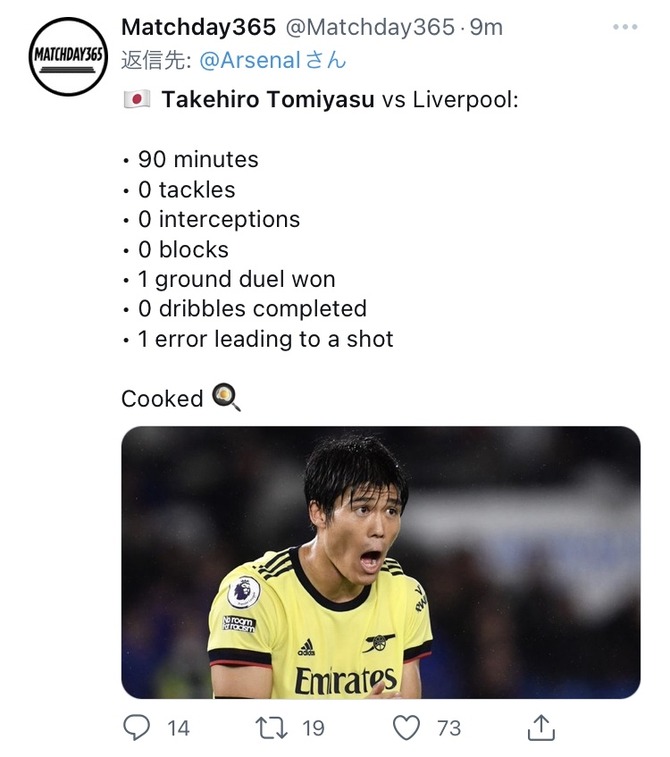Click the 返信先 reply-to label
Viewport: 670px width, 757px height.
[x=156, y=60]
